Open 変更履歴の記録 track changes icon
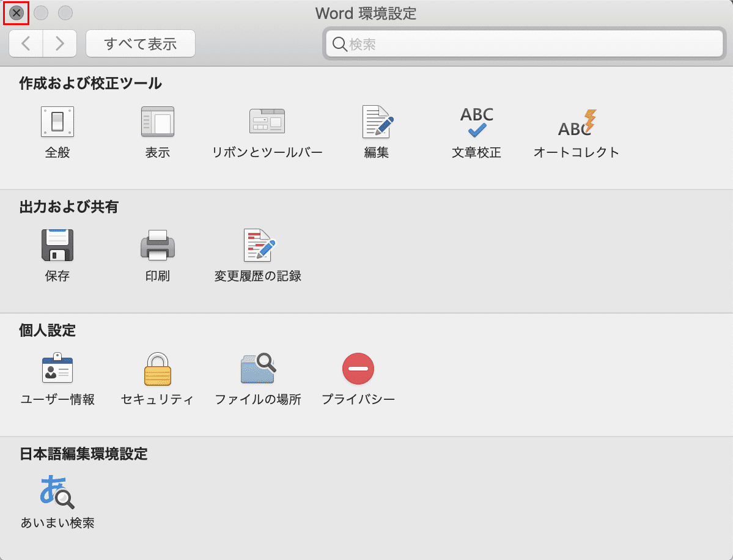Viewport: 733px width, 560px height. [259, 245]
